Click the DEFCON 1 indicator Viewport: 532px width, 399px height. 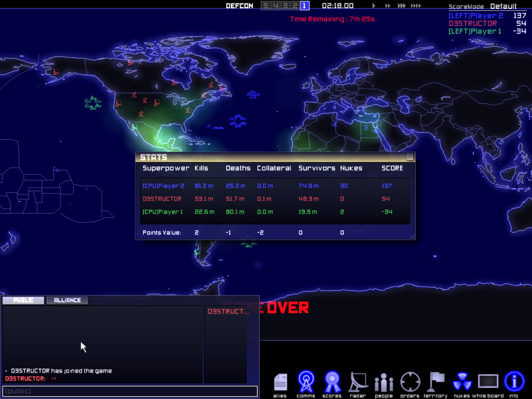[304, 6]
